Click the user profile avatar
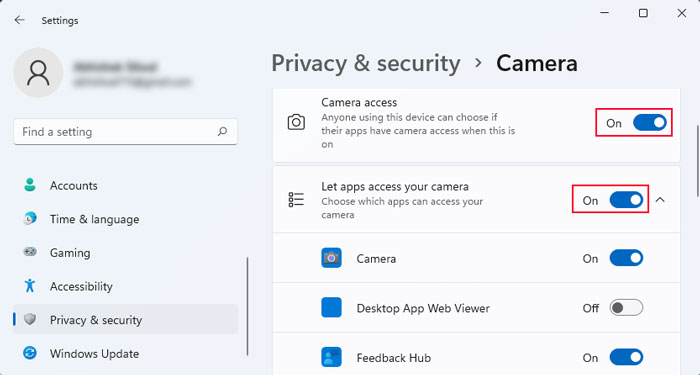 (38, 73)
